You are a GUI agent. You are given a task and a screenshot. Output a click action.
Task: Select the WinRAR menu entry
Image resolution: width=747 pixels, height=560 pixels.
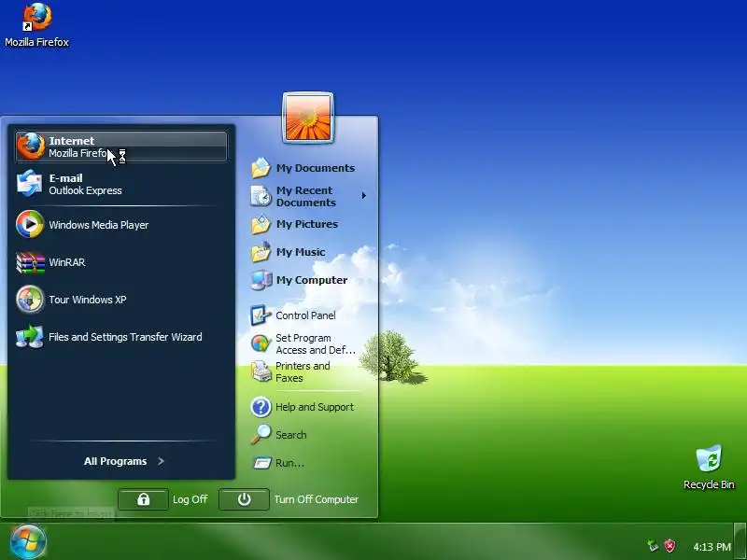tap(121, 262)
